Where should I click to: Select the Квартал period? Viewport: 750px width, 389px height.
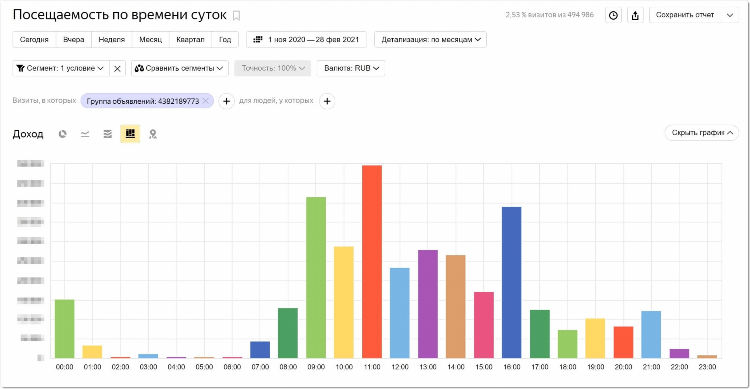(x=190, y=40)
